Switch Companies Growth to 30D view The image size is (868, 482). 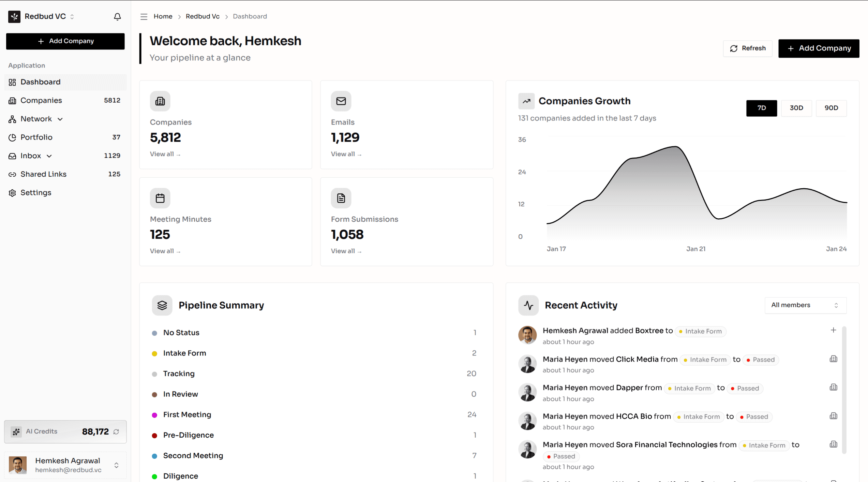(x=796, y=108)
